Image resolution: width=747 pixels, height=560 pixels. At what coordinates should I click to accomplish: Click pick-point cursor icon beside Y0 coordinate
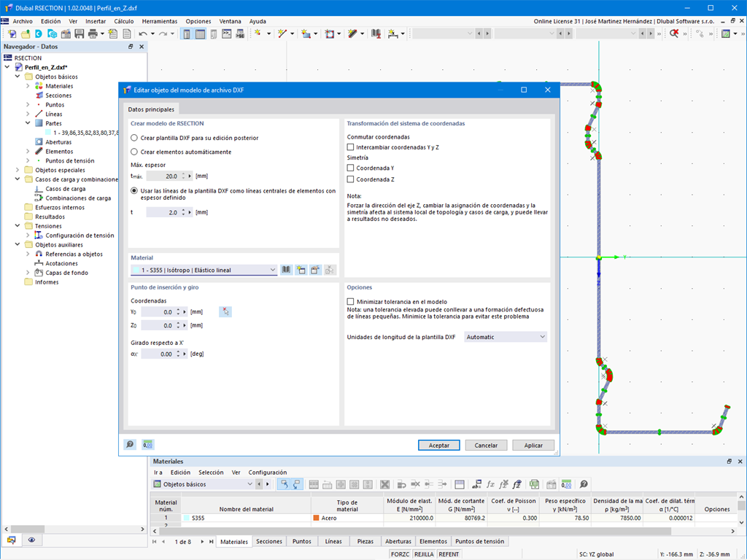(x=225, y=312)
